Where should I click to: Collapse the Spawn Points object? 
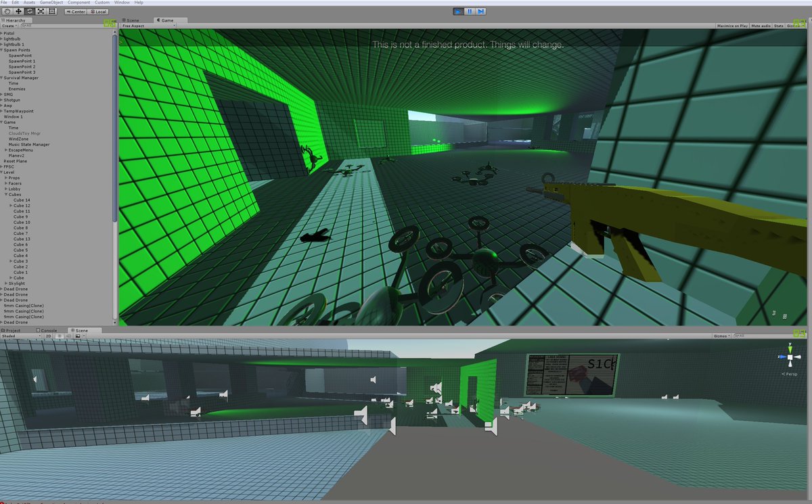click(x=2, y=50)
